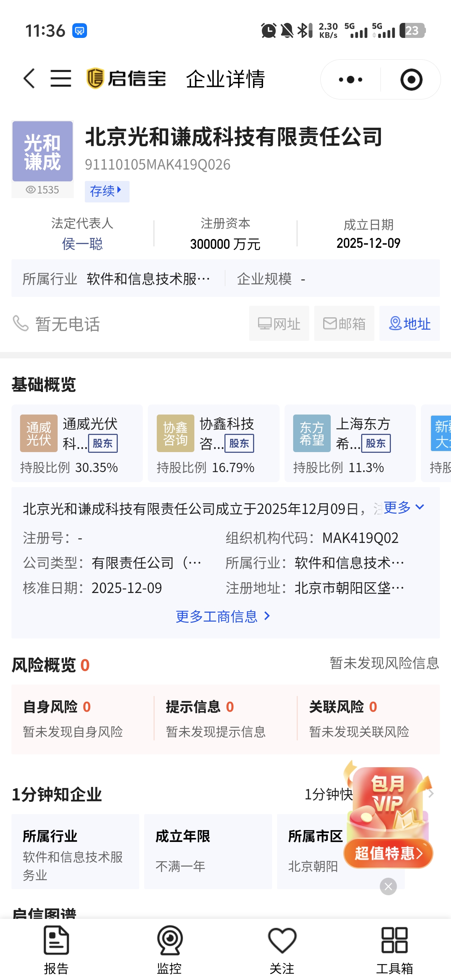The image size is (451, 980).
Task: Tap the back arrow icon
Action: point(29,79)
